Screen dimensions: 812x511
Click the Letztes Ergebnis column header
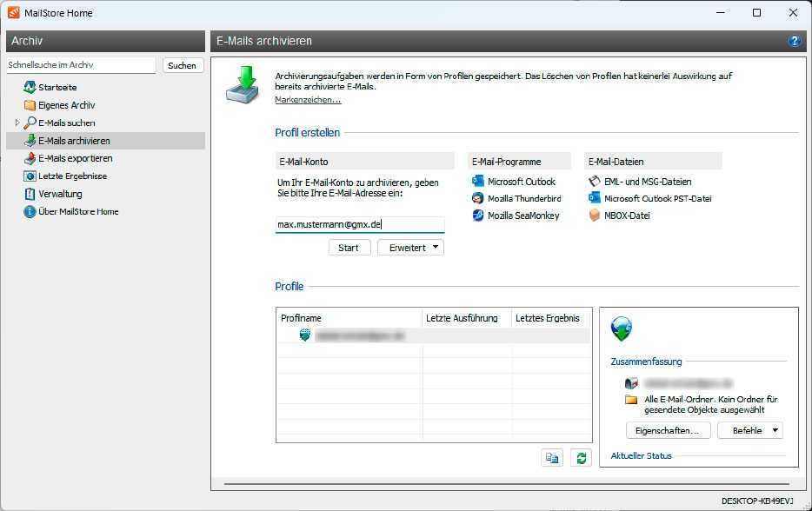pos(551,318)
